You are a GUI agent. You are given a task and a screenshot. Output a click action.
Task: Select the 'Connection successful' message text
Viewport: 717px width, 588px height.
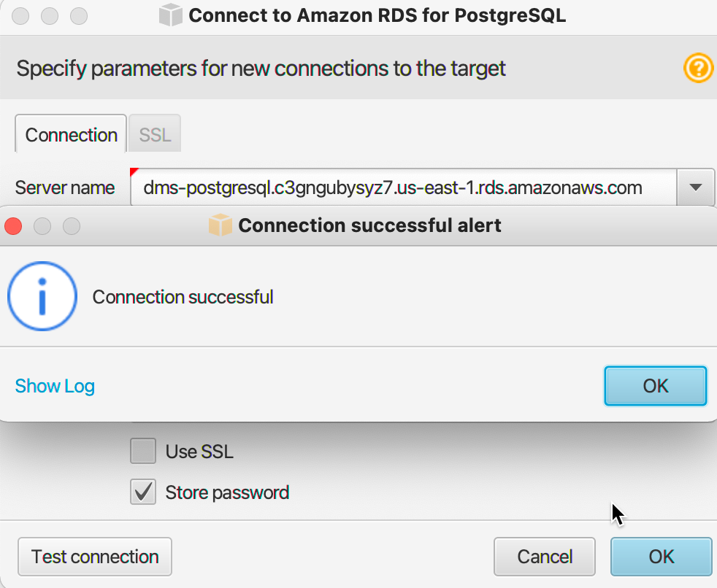point(183,297)
